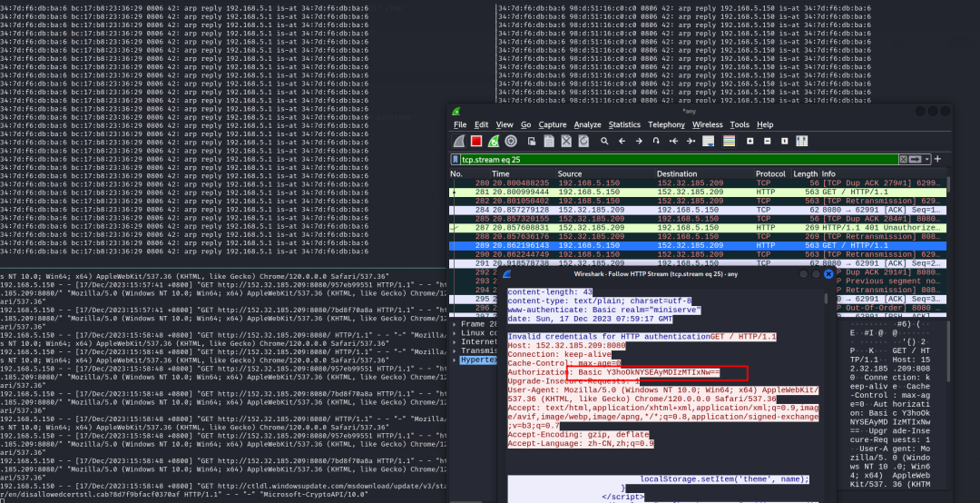980x503 pixels.
Task: Go back in packet history arrow
Action: 622,142
